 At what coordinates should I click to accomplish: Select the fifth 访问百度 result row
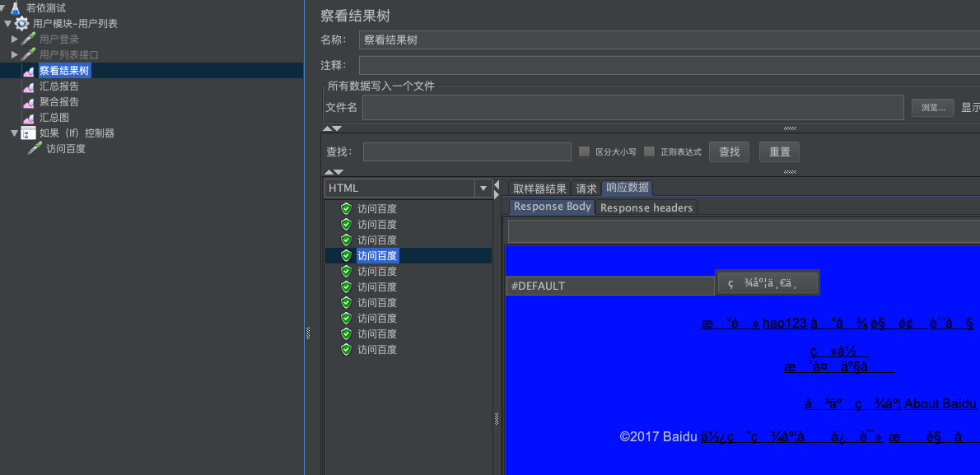point(408,271)
